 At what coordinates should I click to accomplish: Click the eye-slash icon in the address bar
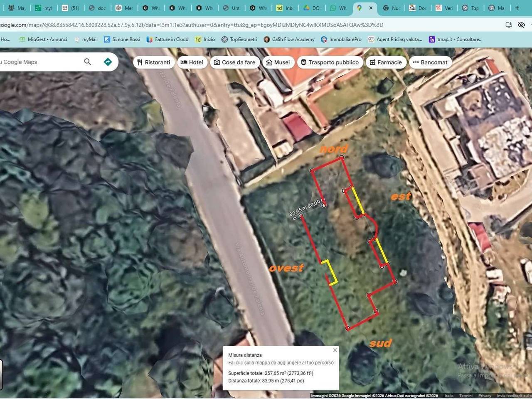521,25
